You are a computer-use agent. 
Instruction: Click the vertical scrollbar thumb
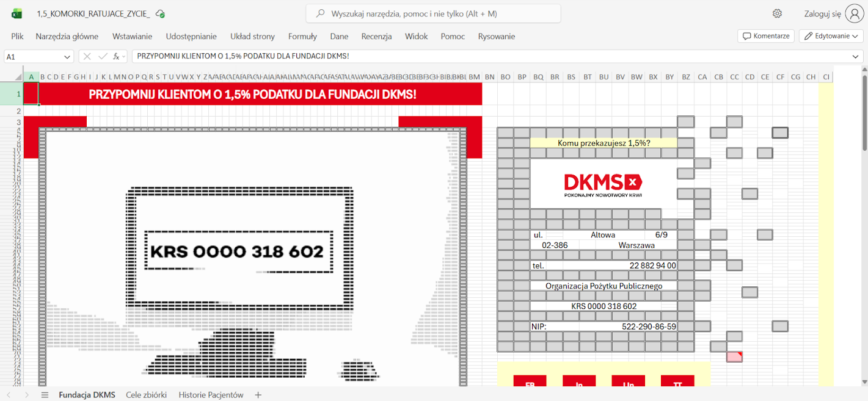point(864,113)
